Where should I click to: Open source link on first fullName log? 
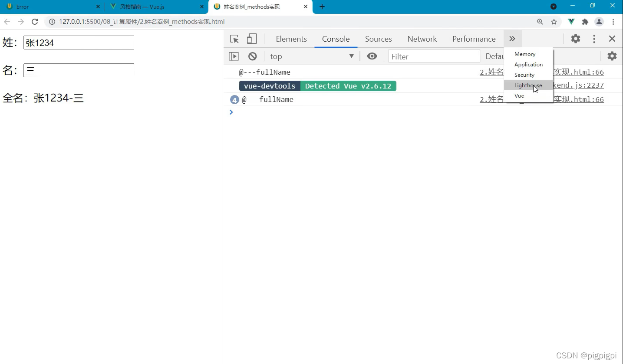tap(541, 72)
